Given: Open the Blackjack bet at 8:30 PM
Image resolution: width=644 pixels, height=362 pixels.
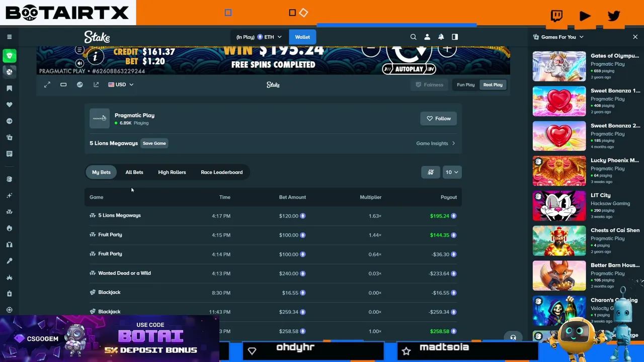Looking at the screenshot, I should (273, 293).
